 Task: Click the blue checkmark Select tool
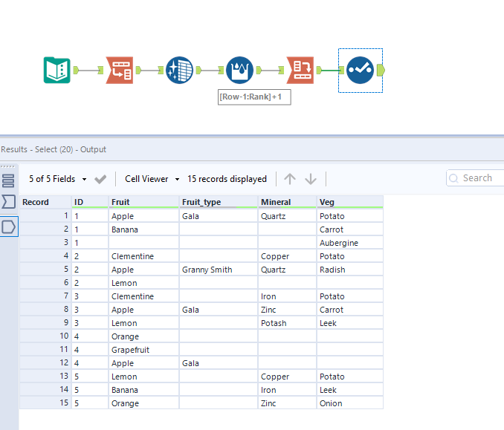(359, 70)
